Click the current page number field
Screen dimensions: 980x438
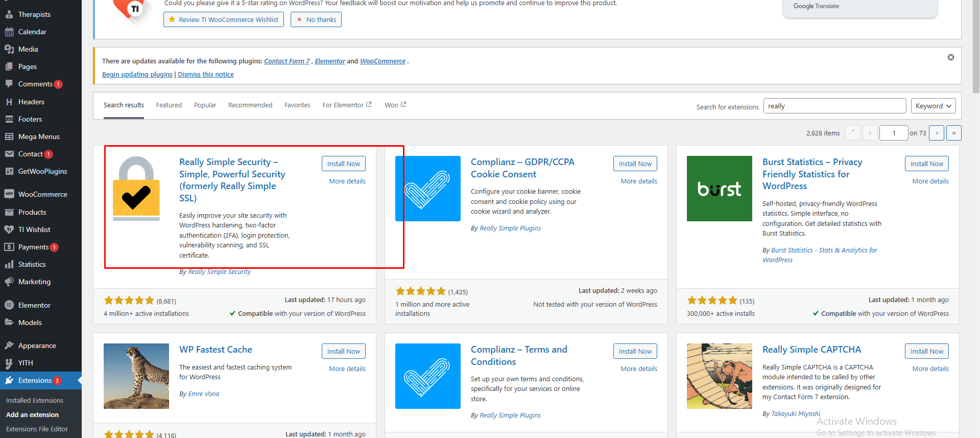[894, 133]
